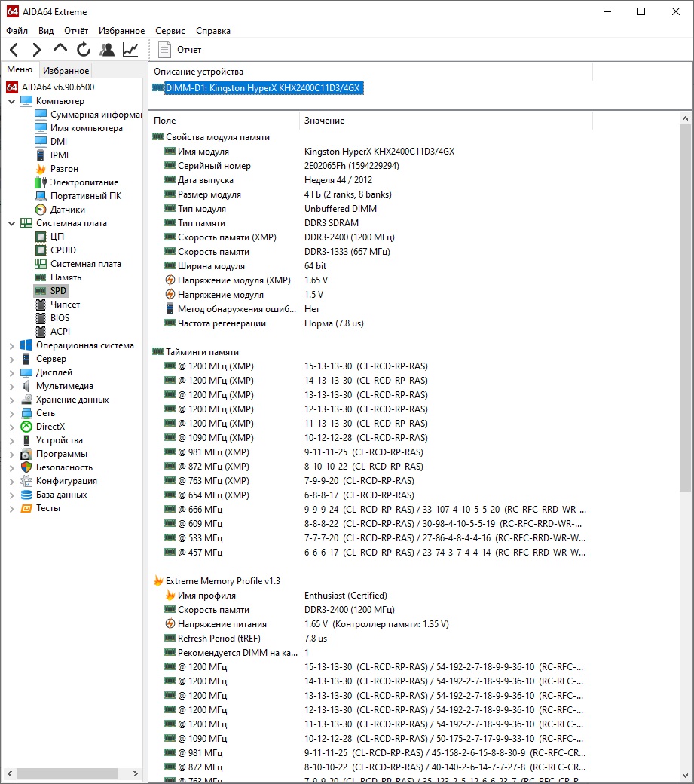Viewport: 694px width, 784px height.
Task: Select the База данных database icon
Action: [26, 495]
